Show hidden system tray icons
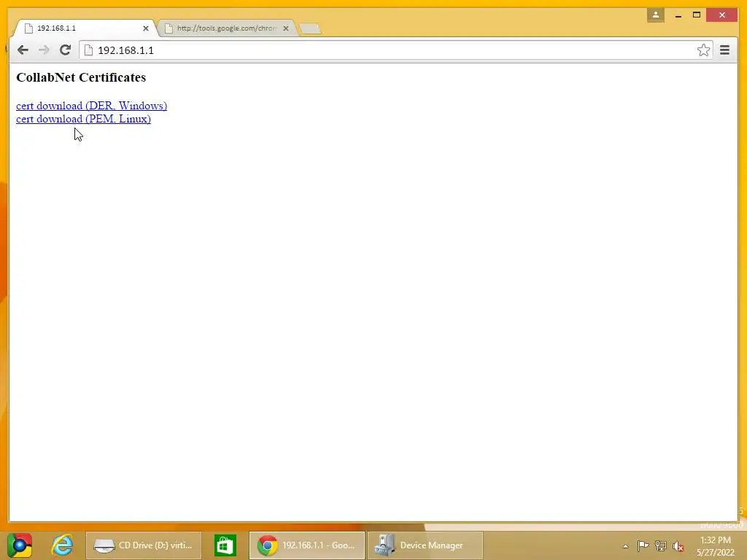747x560 pixels. point(625,546)
